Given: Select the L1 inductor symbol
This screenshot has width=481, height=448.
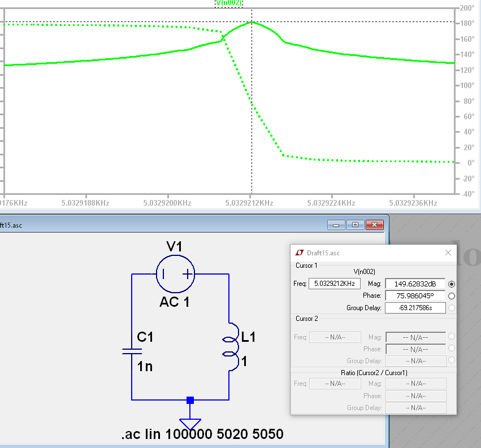Looking at the screenshot, I should coord(232,346).
